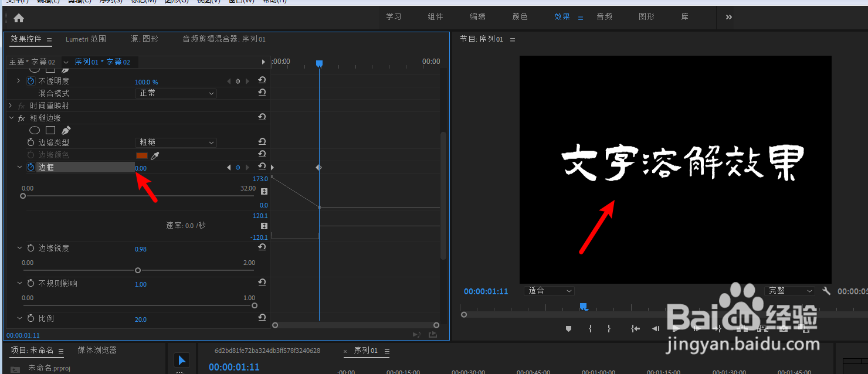The image size is (868, 374).
Task: Open the 混合模式 dropdown set to 正常
Action: click(x=176, y=93)
